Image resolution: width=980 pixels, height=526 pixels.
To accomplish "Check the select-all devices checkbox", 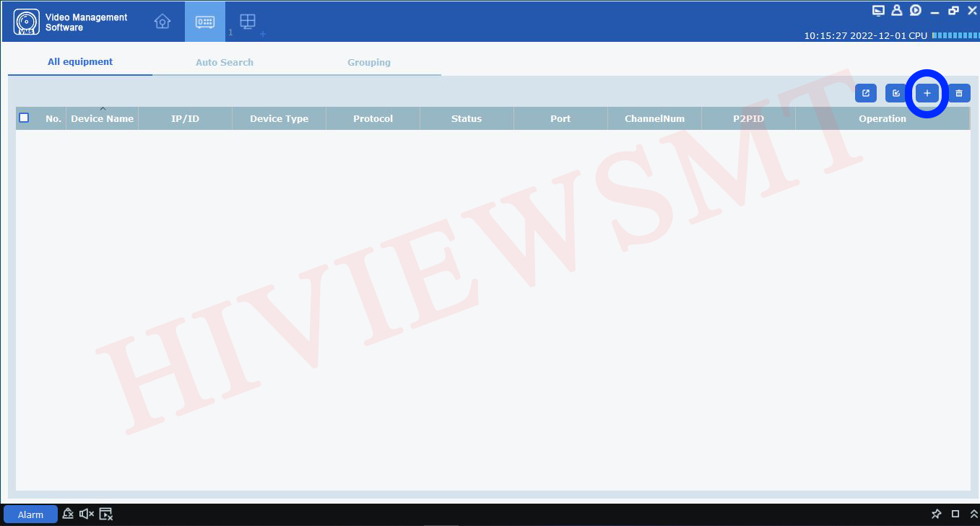I will click(x=24, y=118).
